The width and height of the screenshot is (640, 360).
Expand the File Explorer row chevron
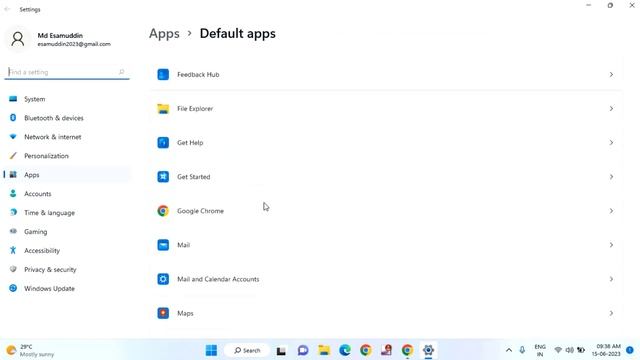[611, 109]
